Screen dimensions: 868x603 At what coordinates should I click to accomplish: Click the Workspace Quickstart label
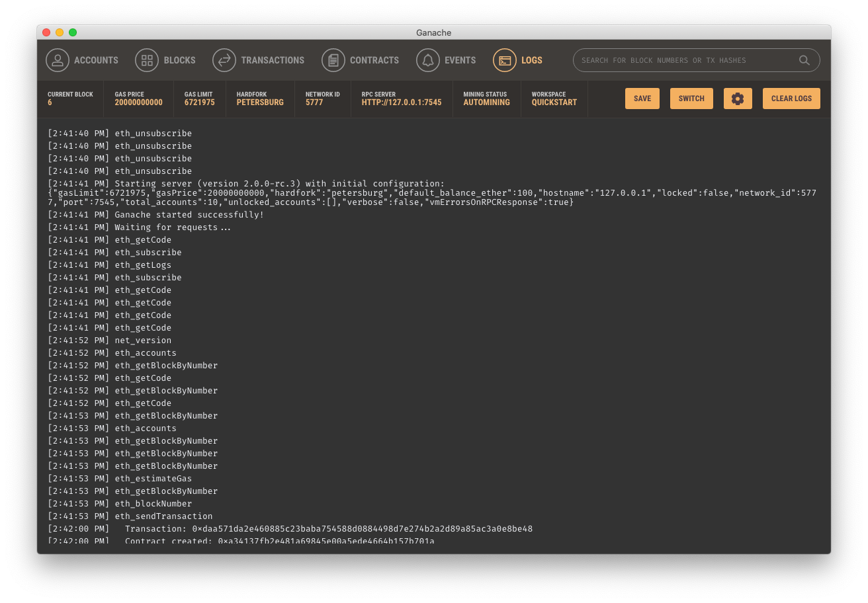[x=554, y=102]
